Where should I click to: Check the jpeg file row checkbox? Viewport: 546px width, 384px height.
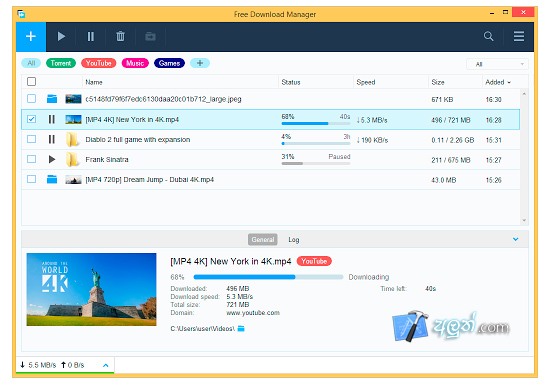(31, 99)
